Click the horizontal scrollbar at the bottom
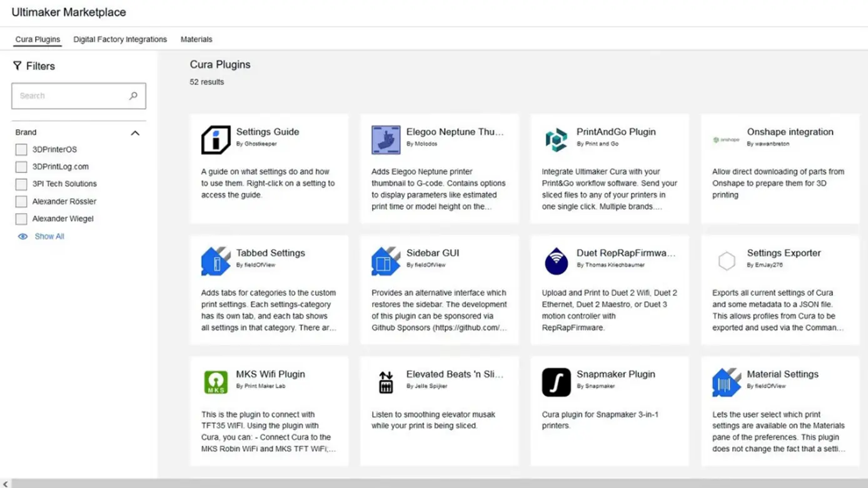 coord(434,484)
